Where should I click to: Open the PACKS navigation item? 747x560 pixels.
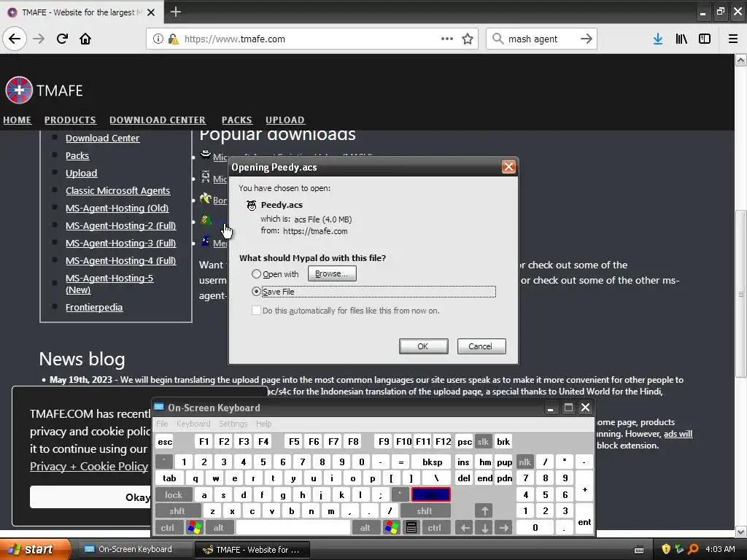[236, 120]
